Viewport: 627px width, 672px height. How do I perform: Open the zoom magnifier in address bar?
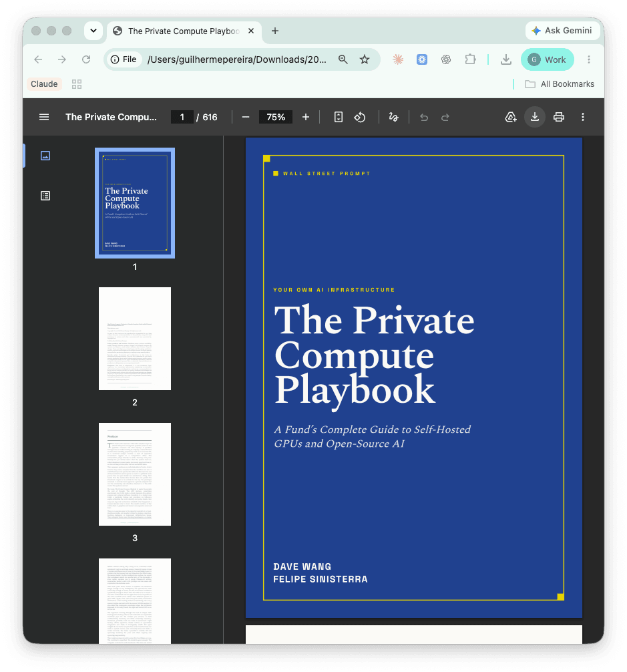pyautogui.click(x=343, y=59)
